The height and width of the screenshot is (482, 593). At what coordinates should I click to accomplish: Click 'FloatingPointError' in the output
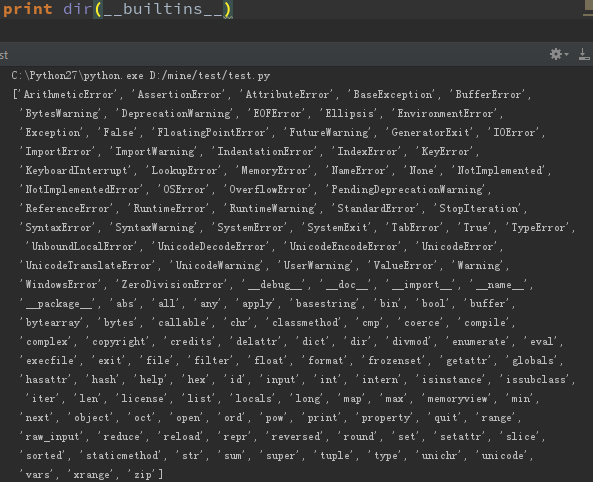pos(211,132)
